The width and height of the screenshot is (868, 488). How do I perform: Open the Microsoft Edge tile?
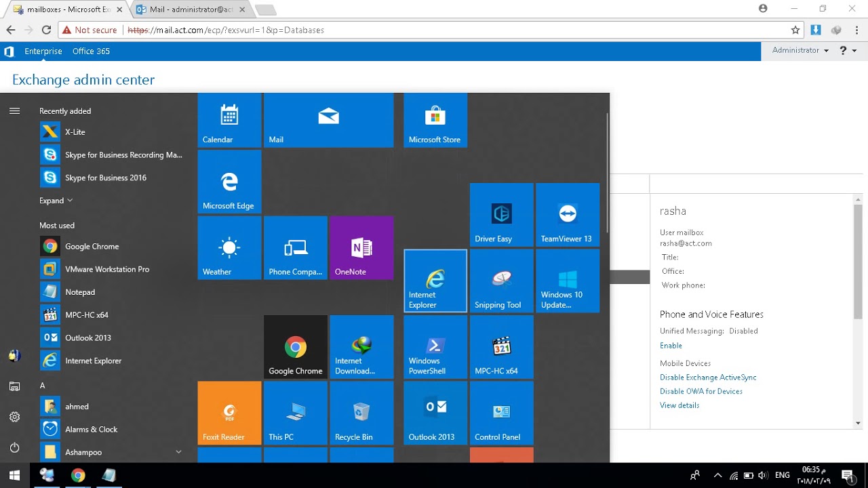pos(229,182)
